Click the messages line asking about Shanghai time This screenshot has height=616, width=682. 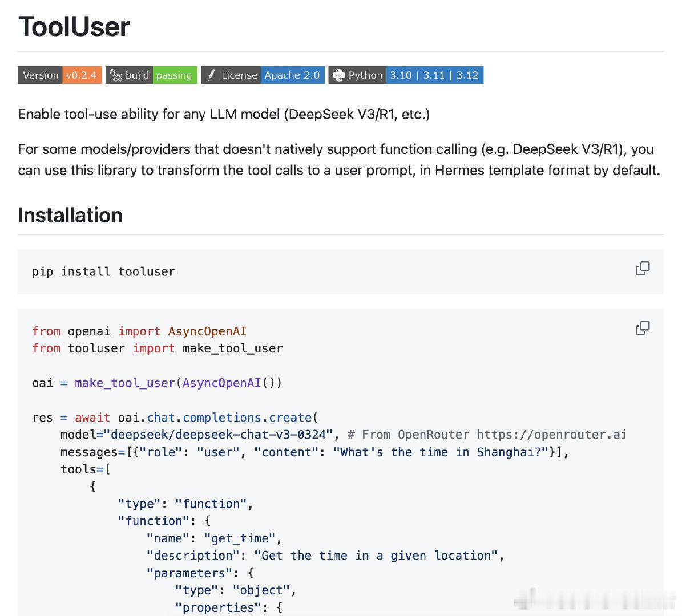point(314,452)
